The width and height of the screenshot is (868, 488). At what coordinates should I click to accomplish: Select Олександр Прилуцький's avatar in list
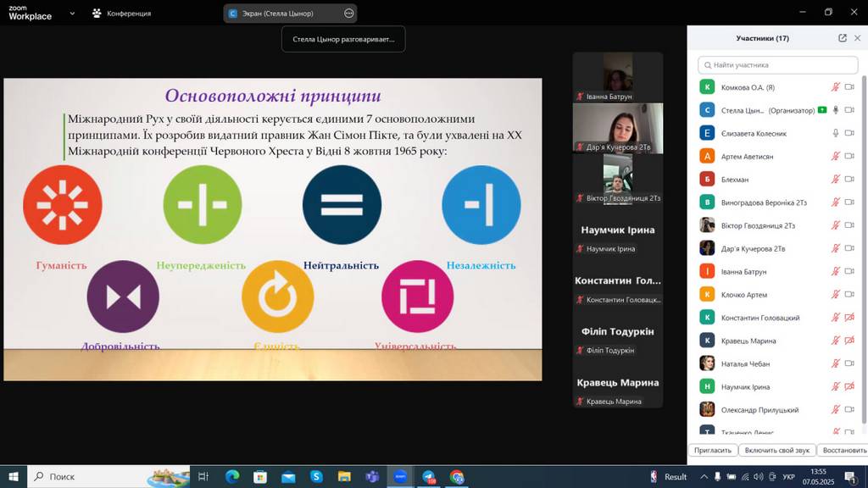(707, 409)
